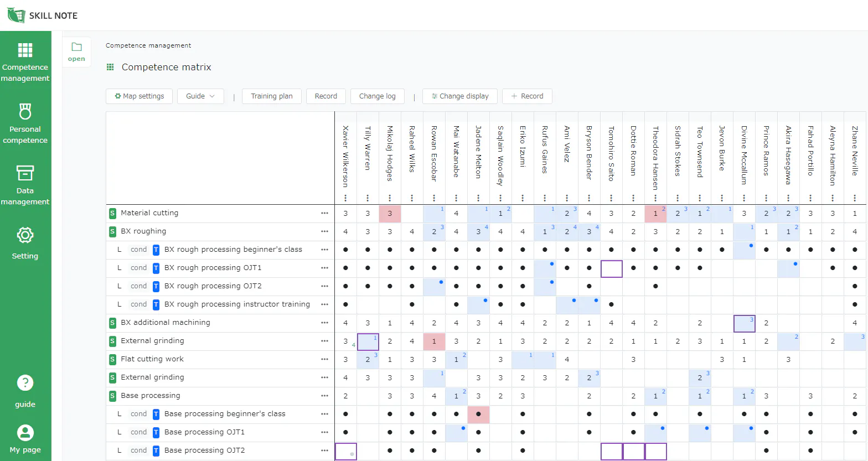
Task: Go to My page profile icon
Action: point(25,439)
